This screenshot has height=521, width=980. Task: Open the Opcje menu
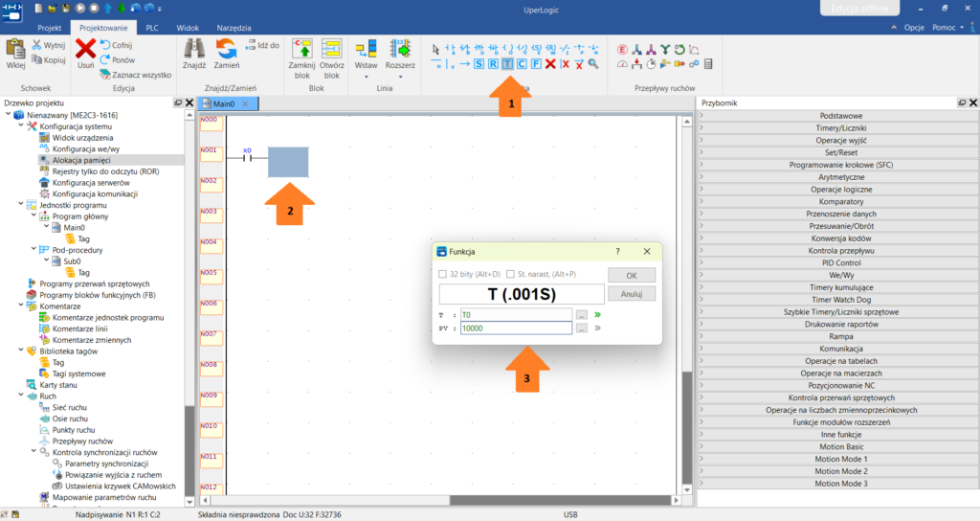coord(914,28)
